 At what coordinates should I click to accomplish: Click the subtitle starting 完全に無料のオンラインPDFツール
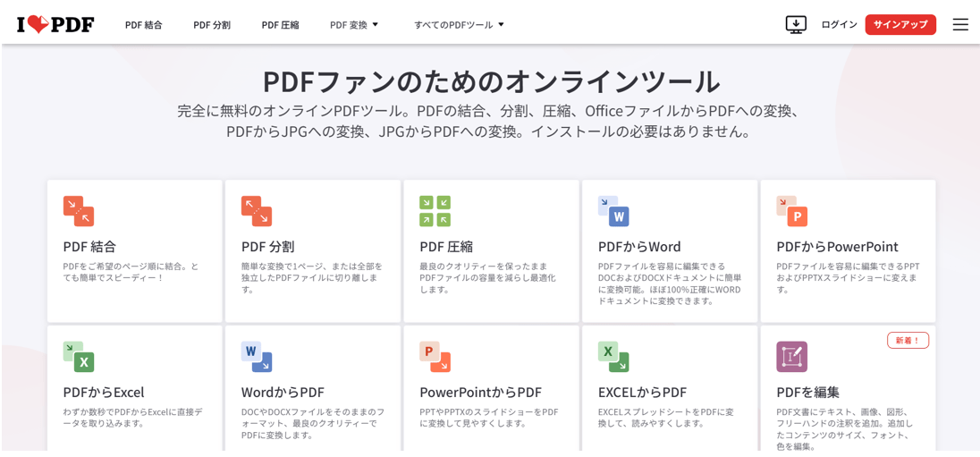(x=489, y=122)
